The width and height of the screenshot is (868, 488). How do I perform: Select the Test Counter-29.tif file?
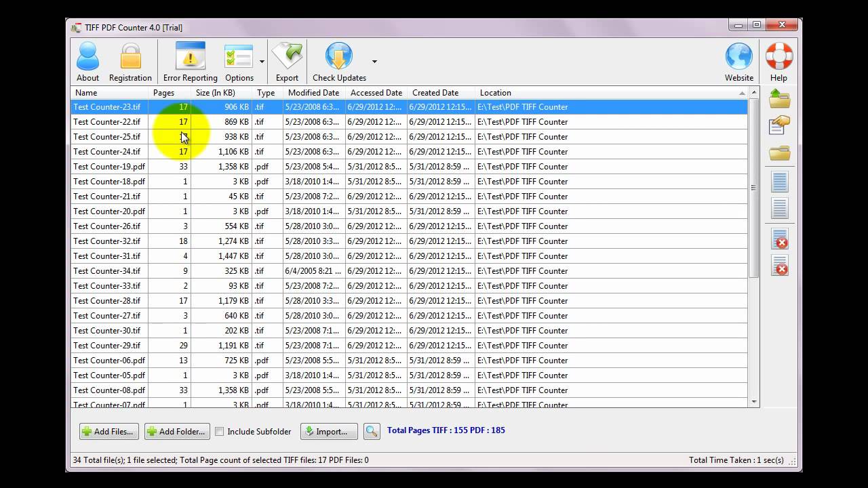tap(409, 346)
